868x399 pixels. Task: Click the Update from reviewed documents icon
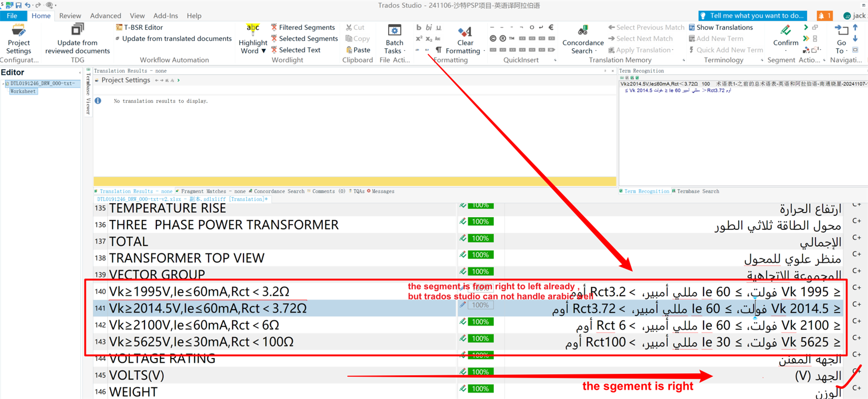[x=77, y=30]
